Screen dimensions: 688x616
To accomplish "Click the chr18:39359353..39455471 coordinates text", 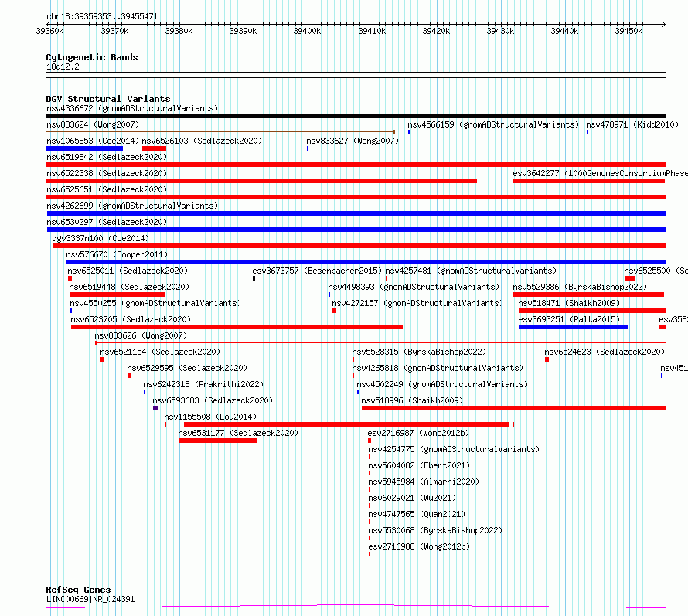I will [102, 16].
